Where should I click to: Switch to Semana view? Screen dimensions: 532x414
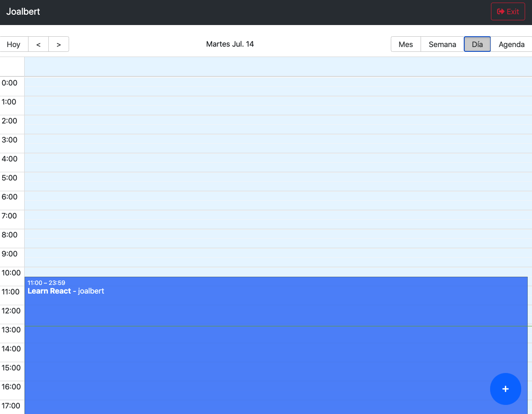coord(443,44)
